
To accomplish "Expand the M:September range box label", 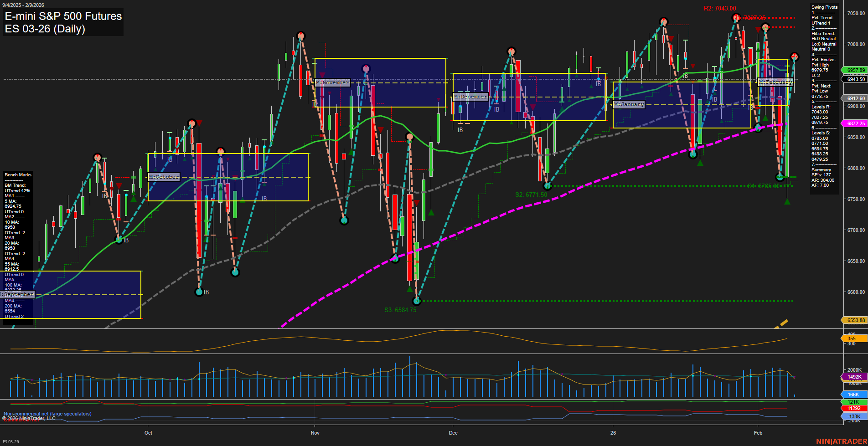I will point(17,294).
